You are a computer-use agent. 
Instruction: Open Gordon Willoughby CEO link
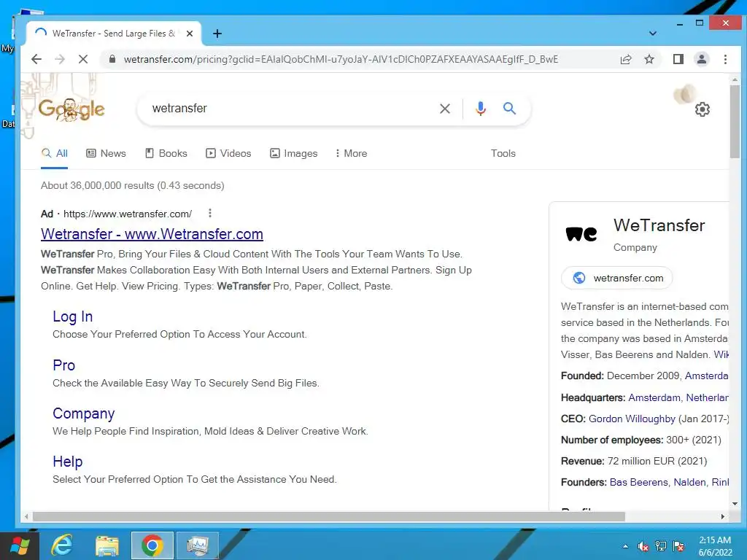[632, 419]
